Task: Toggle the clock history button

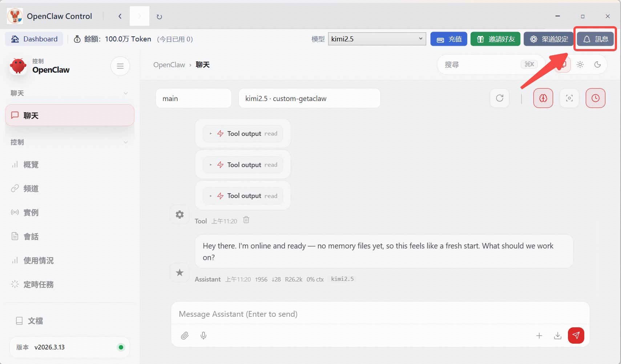Action: click(x=596, y=98)
